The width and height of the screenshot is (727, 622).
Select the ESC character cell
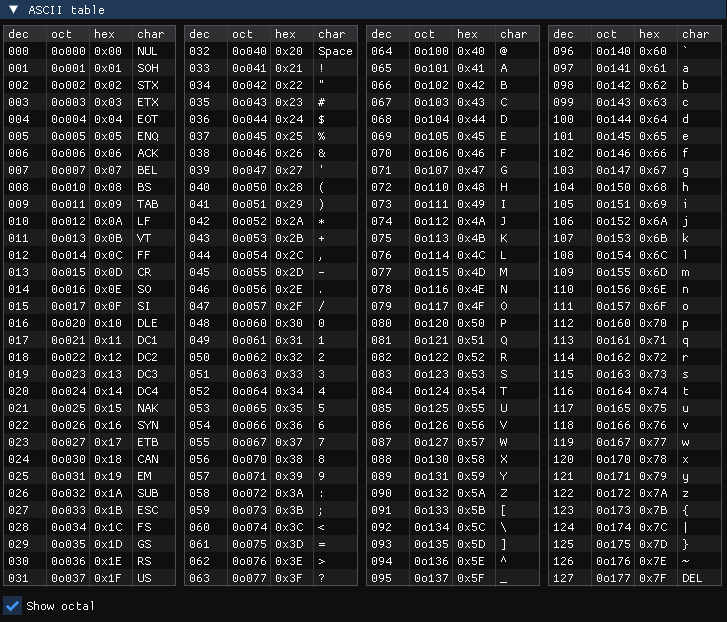(x=147, y=510)
